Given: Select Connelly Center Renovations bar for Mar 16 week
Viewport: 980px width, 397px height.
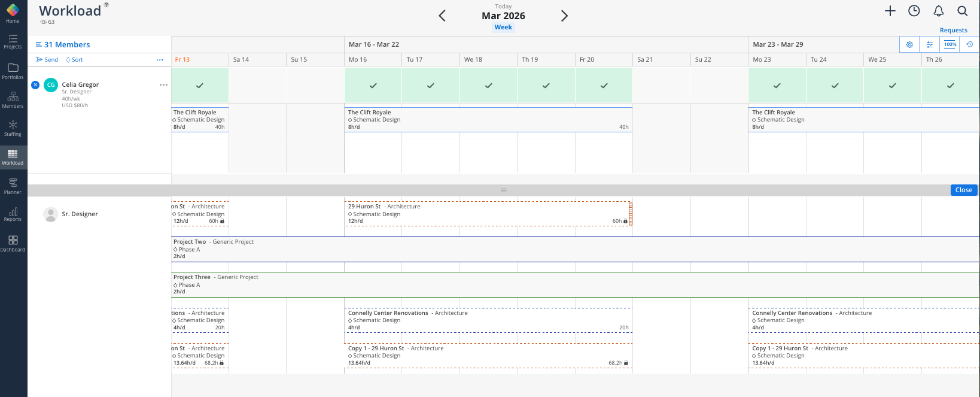Looking at the screenshot, I should 488,320.
